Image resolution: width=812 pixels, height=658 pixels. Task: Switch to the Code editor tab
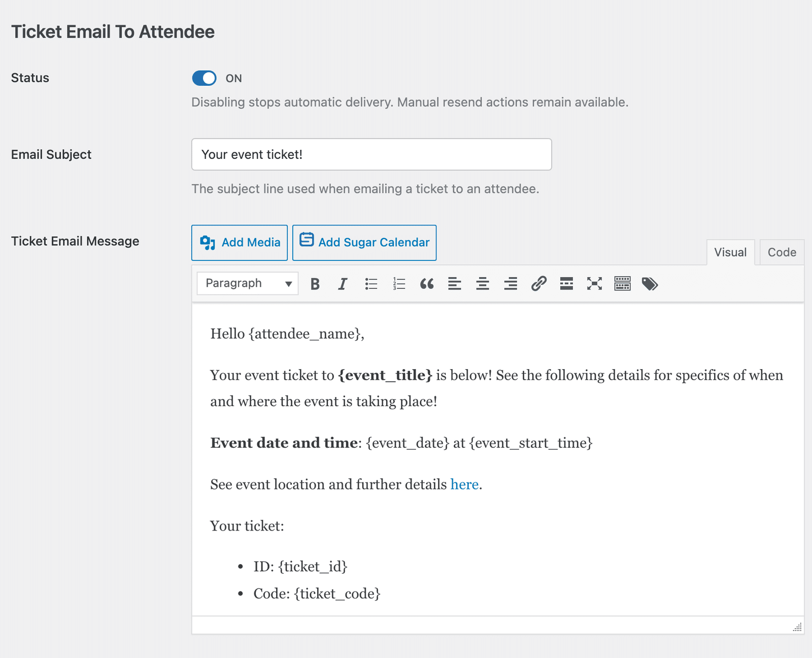pyautogui.click(x=782, y=252)
